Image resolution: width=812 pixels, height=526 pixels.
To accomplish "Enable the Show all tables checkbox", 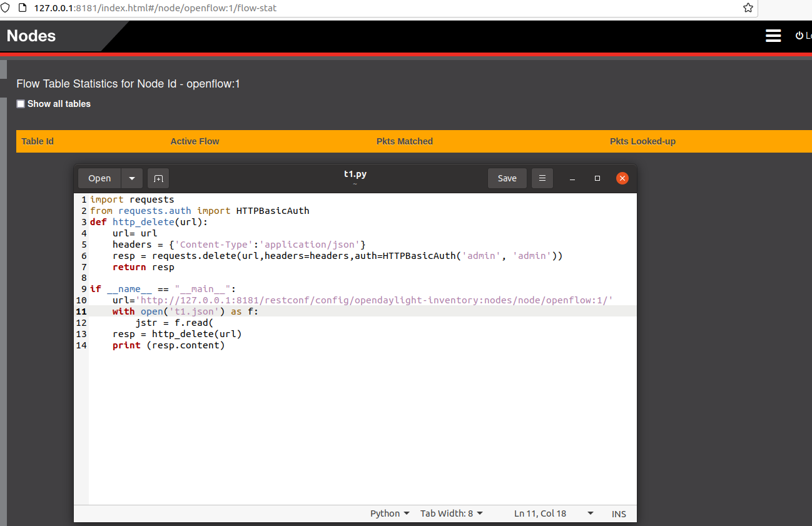I will click(21, 104).
